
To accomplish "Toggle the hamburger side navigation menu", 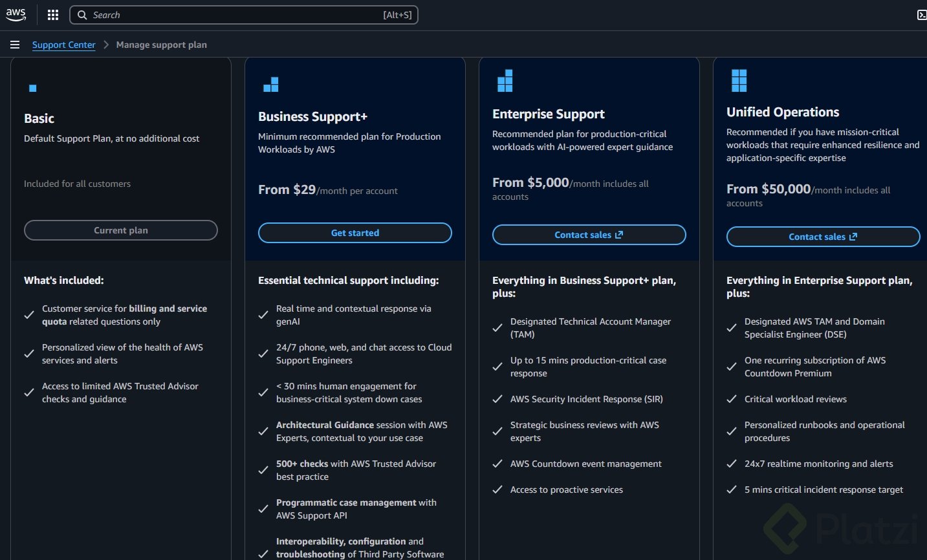I will point(15,45).
